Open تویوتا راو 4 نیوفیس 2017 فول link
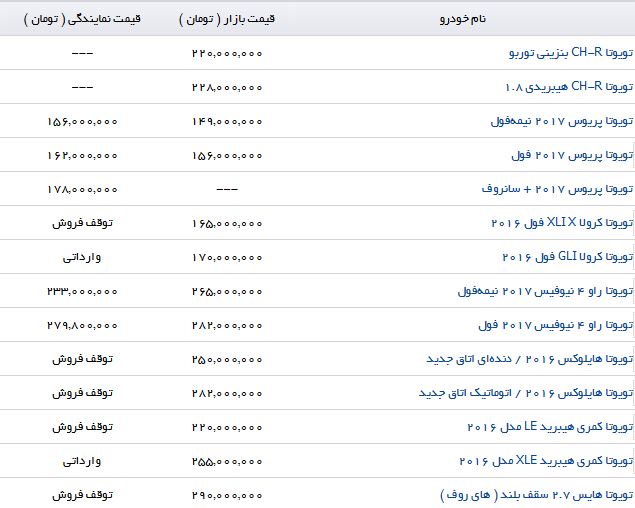This screenshot has width=635, height=508. 556,325
